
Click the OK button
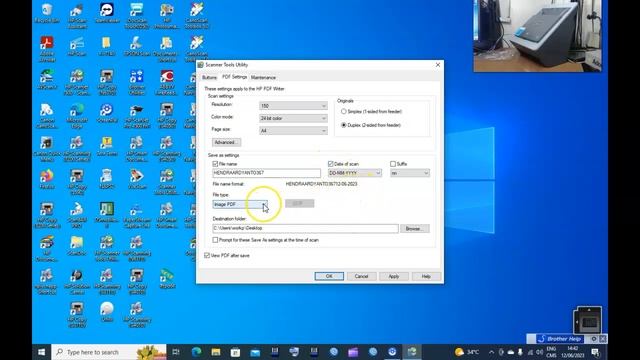[329, 276]
